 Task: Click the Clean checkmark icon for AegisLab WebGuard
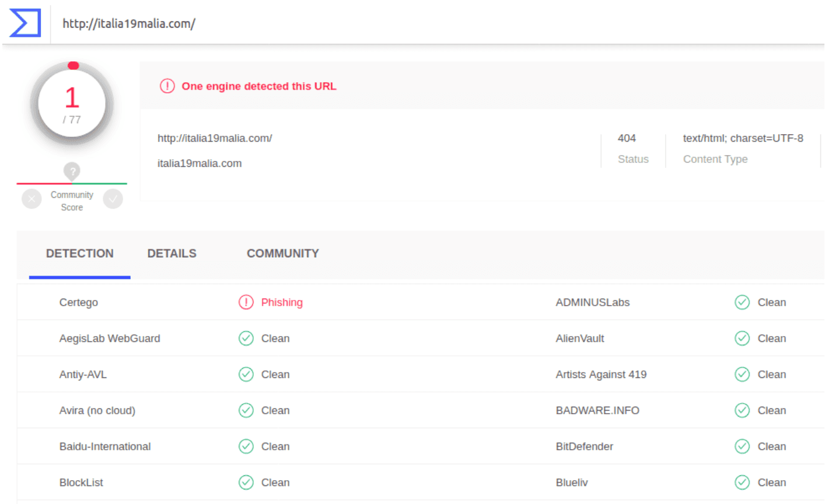point(246,338)
